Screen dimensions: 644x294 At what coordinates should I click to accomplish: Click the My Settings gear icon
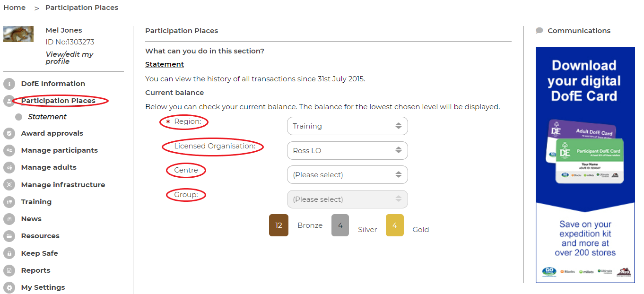click(x=9, y=287)
